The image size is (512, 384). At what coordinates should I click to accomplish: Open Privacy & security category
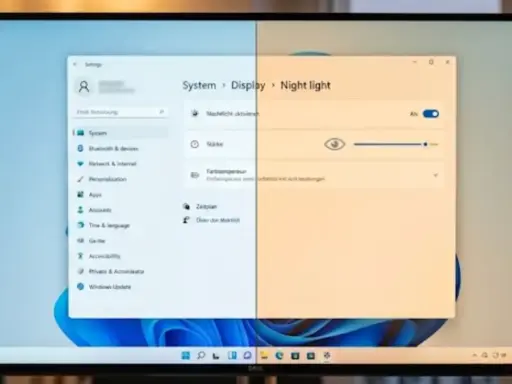[116, 271]
